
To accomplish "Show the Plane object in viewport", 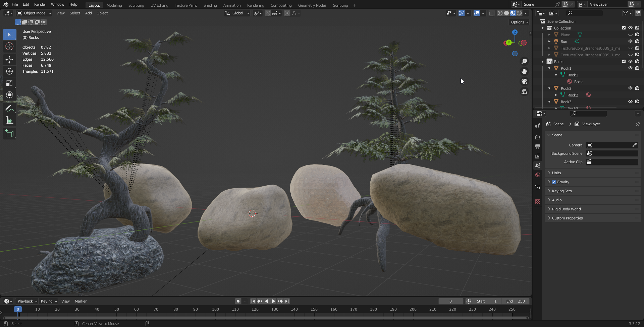I will click(x=630, y=35).
